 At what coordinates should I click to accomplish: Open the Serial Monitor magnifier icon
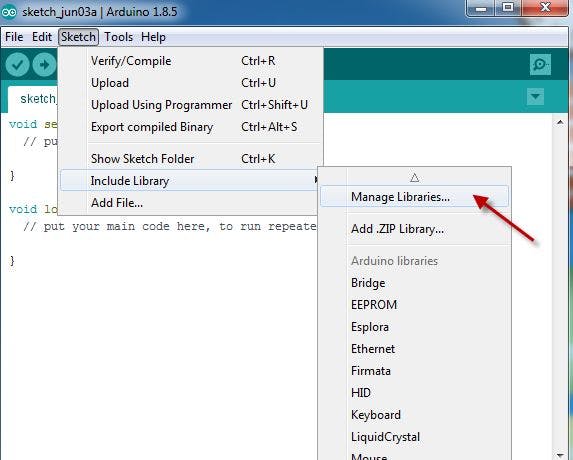(540, 65)
